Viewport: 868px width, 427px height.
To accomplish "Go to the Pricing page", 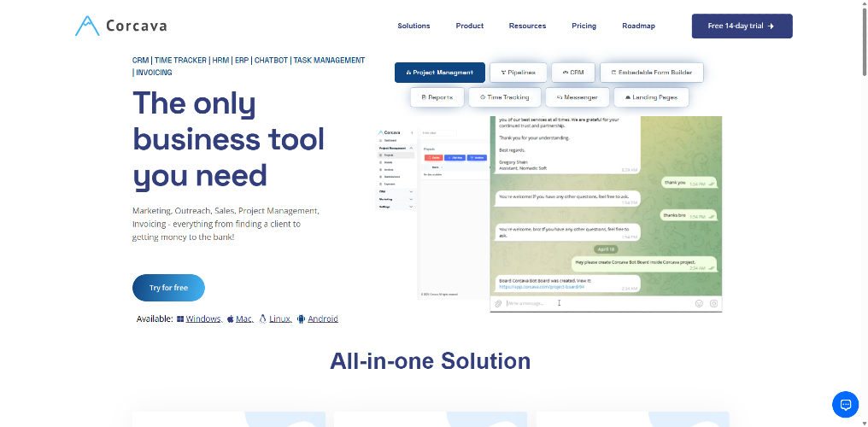I will click(x=584, y=26).
